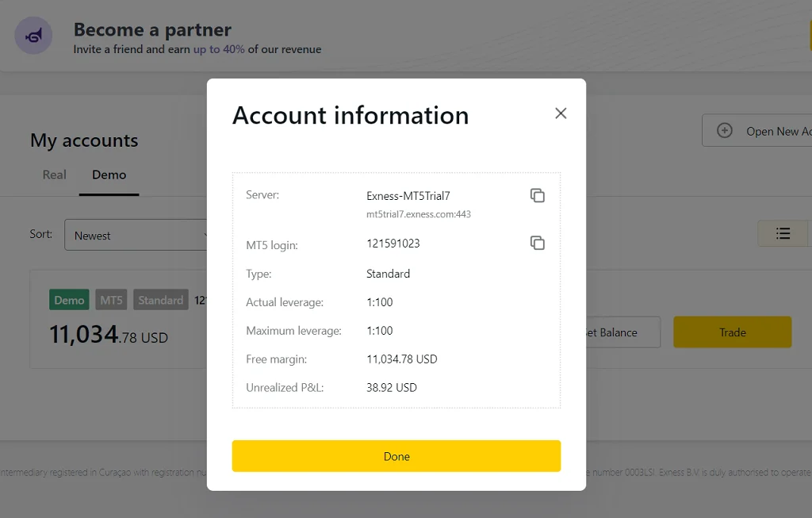The image size is (812, 518).
Task: Switch to the Demo accounts tab
Action: pos(109,175)
